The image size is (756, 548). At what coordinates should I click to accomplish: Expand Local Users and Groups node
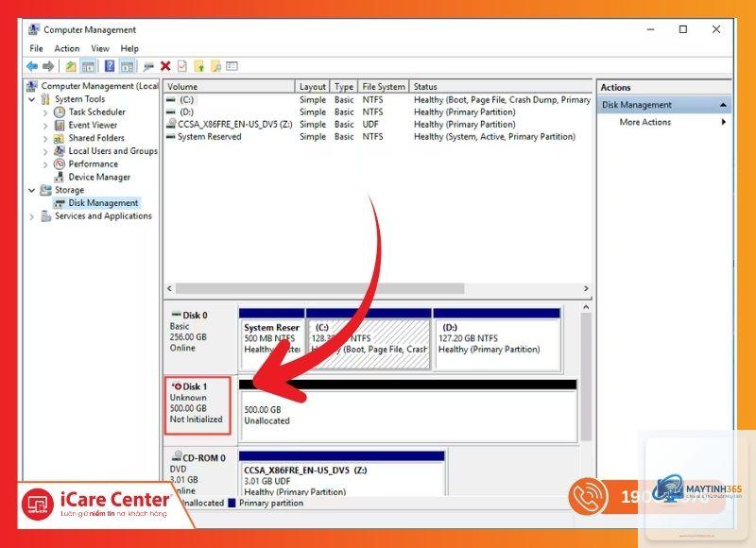(x=45, y=152)
